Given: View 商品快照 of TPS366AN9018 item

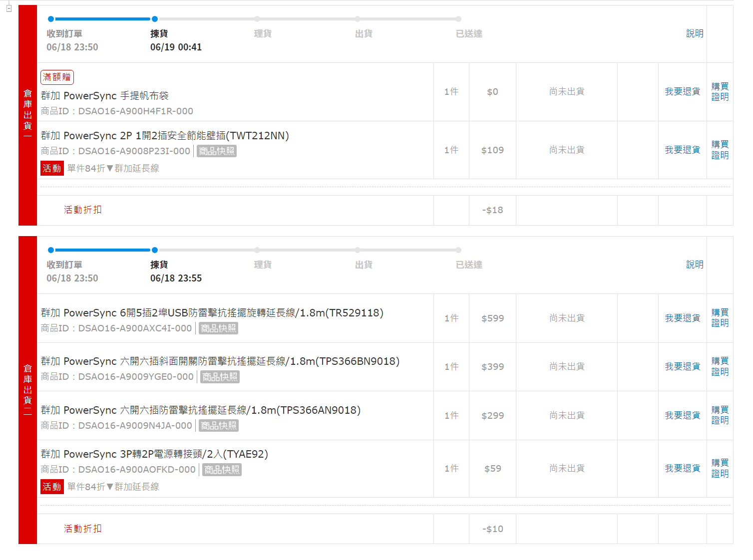Looking at the screenshot, I should tap(218, 426).
